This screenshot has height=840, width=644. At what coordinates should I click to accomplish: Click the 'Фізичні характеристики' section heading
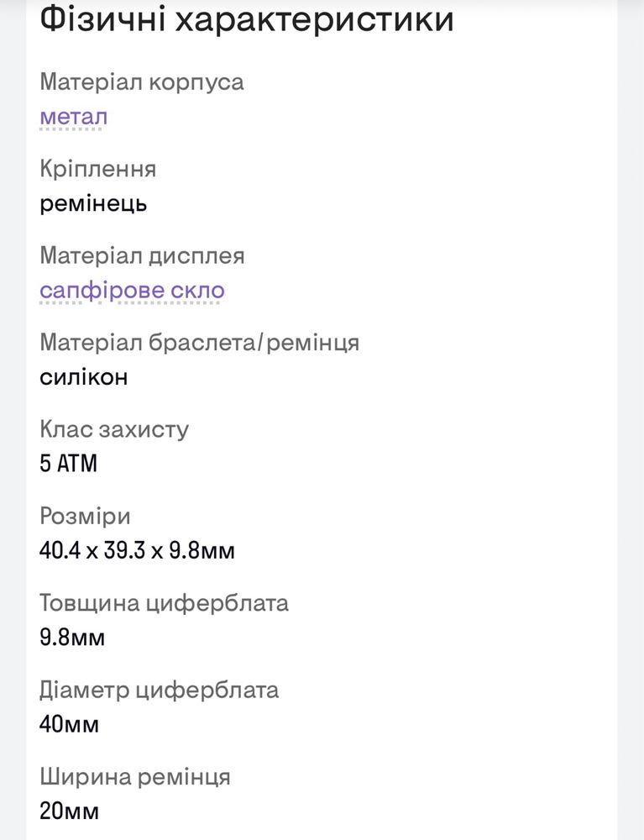pyautogui.click(x=247, y=20)
